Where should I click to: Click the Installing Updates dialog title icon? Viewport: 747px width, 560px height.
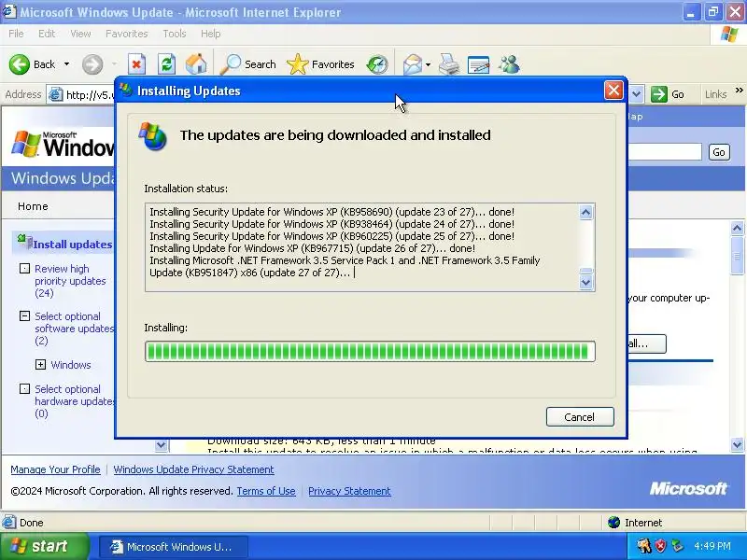pos(126,90)
